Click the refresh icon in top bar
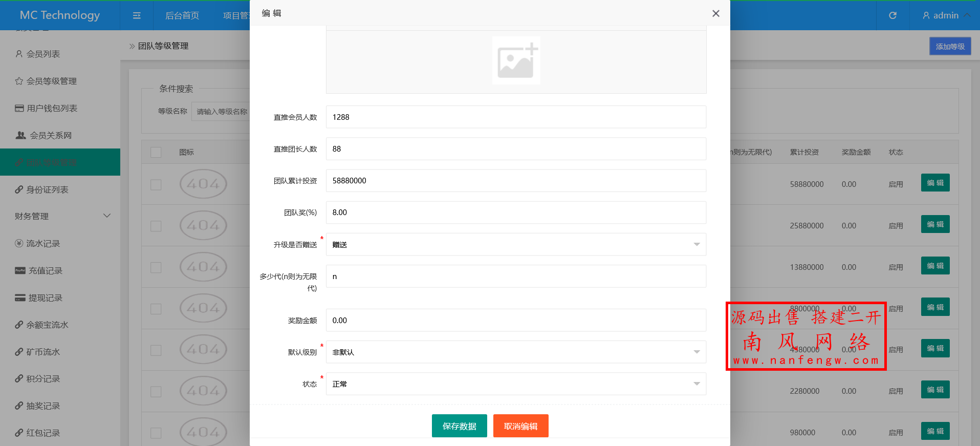This screenshot has width=980, height=446. (892, 15)
